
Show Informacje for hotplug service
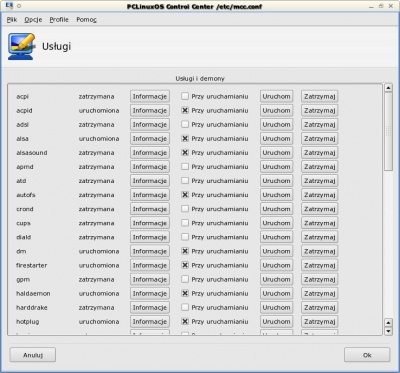coord(150,322)
